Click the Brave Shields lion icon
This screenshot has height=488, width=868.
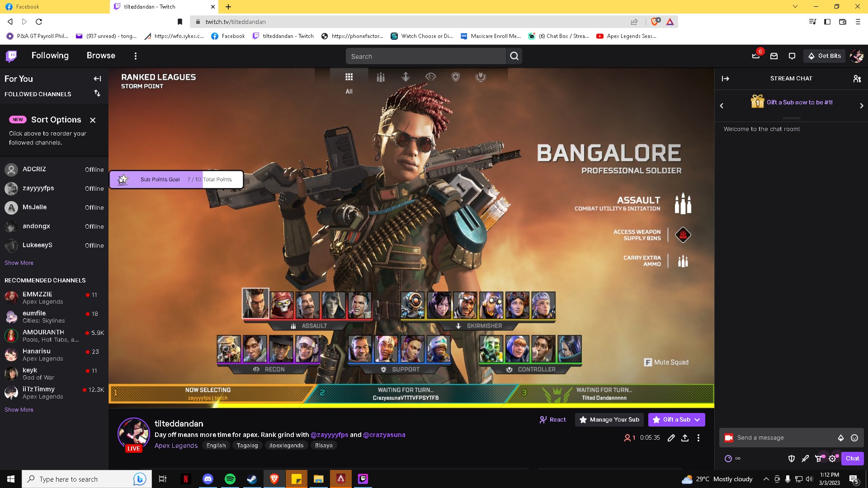[655, 22]
